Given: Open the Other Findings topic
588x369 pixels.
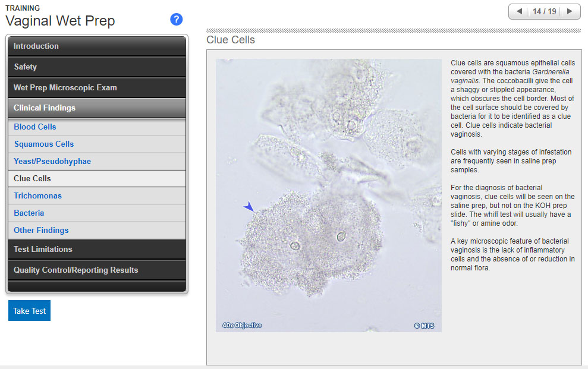Looking at the screenshot, I should point(41,231).
